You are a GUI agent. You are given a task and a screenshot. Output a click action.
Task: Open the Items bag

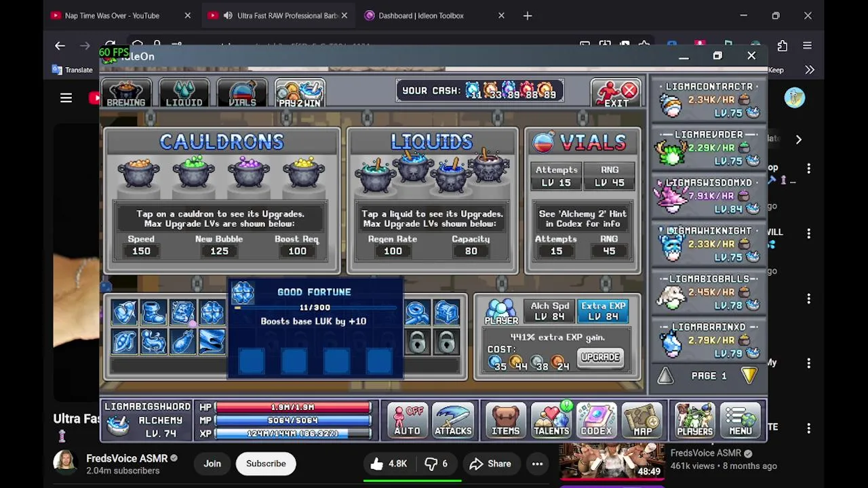(x=505, y=421)
